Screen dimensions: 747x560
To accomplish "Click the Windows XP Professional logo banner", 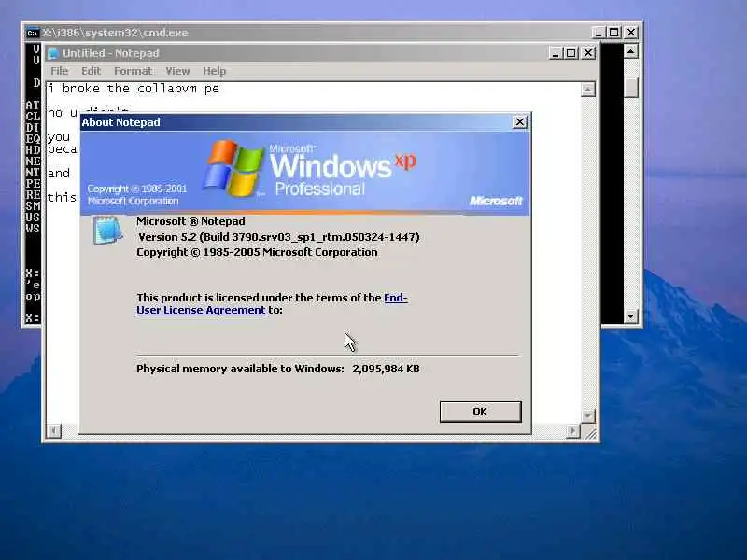I will (x=305, y=173).
